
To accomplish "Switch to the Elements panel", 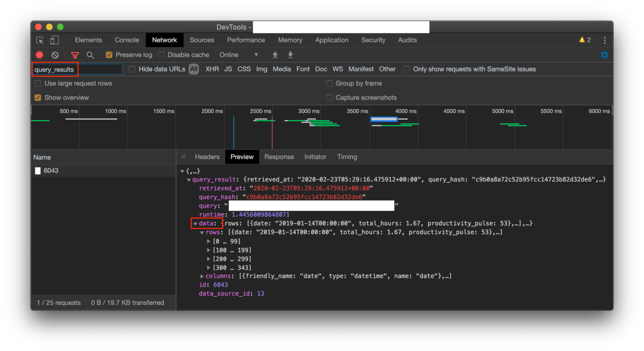I will pos(88,40).
